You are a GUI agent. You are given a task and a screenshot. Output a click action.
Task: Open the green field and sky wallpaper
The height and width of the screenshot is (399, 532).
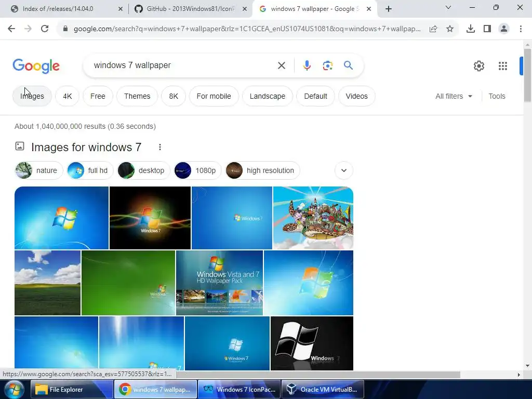pyautogui.click(x=47, y=283)
